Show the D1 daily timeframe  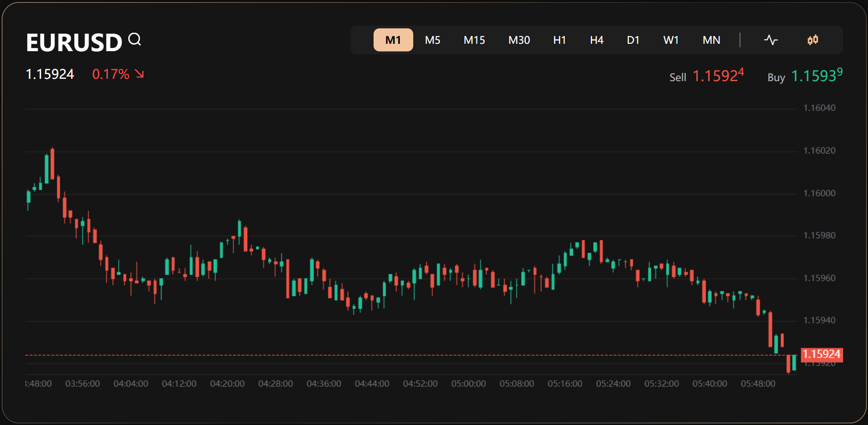click(633, 40)
